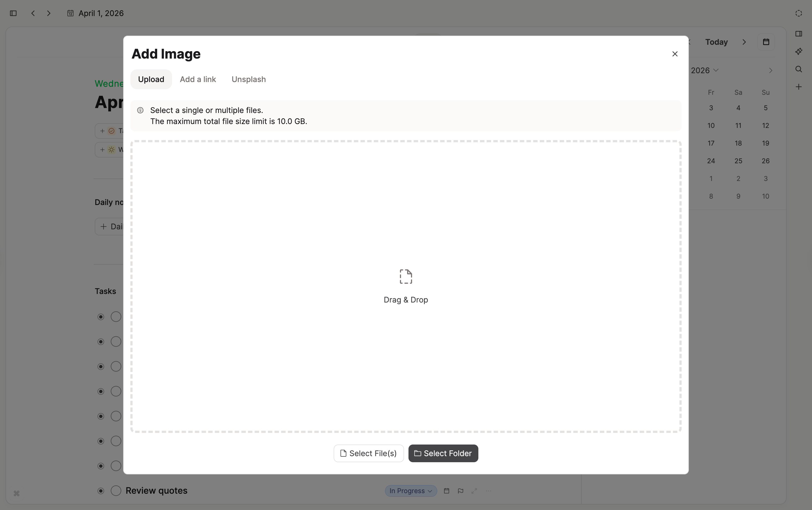Viewport: 812px width, 510px height.
Task: Toggle the completion circle on Review quotes
Action: (x=116, y=491)
